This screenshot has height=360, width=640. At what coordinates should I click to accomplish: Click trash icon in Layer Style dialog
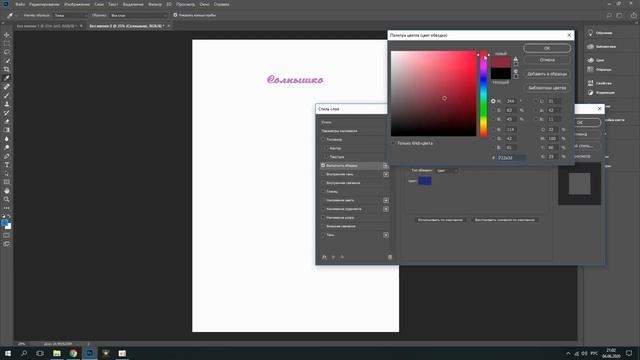390,257
